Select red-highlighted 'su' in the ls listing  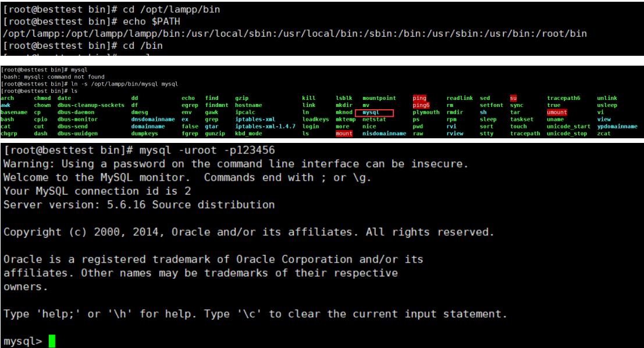tap(513, 98)
